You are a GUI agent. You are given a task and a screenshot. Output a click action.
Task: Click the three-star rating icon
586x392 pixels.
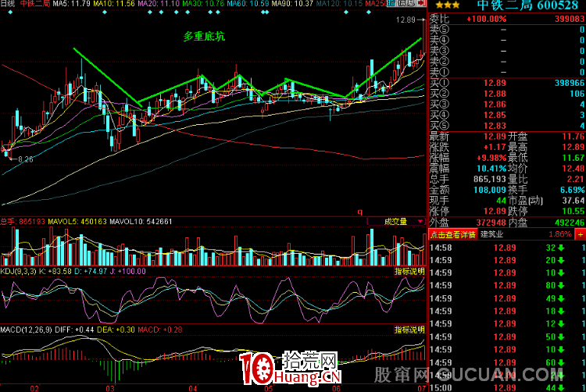click(x=448, y=5)
